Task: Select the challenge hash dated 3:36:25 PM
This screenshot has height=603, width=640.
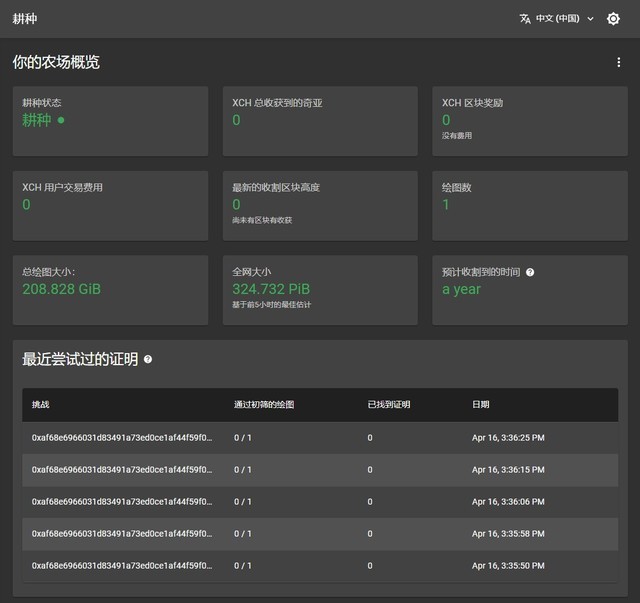Action: pyautogui.click(x=121, y=437)
